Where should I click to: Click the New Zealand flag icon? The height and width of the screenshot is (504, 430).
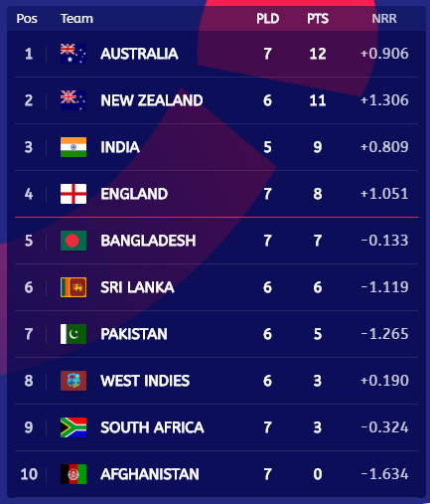[x=73, y=100]
